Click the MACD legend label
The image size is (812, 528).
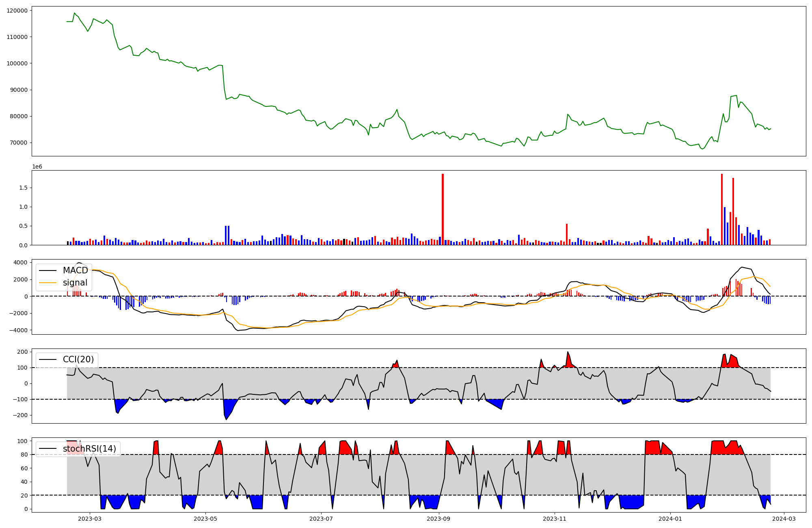(75, 270)
